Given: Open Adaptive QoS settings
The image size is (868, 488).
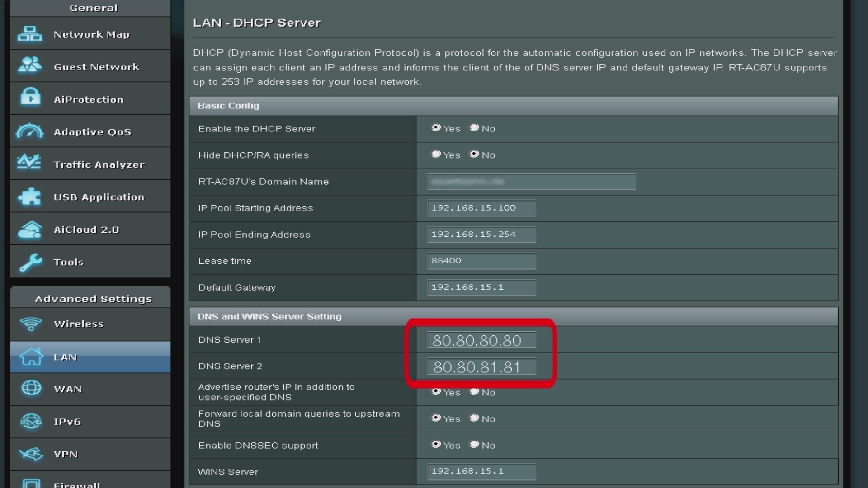Looking at the screenshot, I should pos(90,131).
